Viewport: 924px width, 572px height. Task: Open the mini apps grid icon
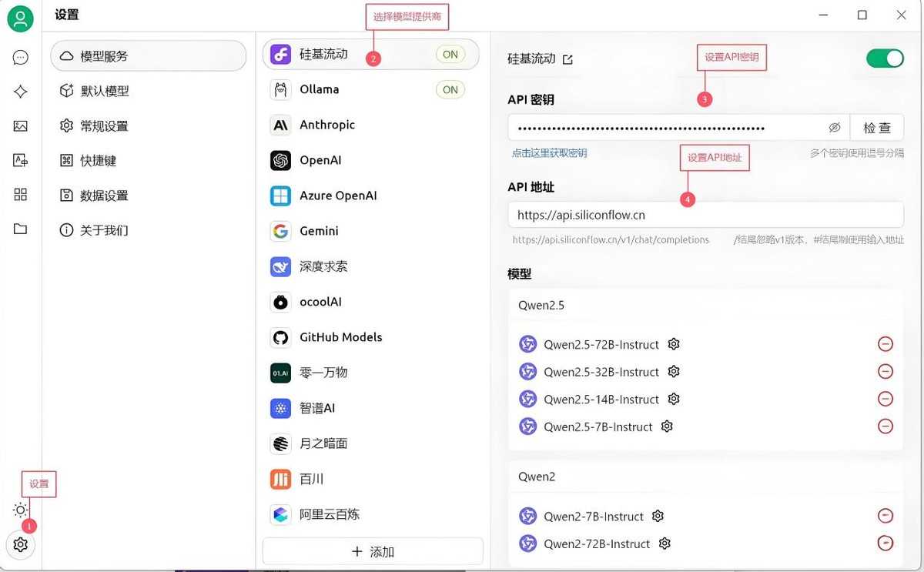(21, 195)
